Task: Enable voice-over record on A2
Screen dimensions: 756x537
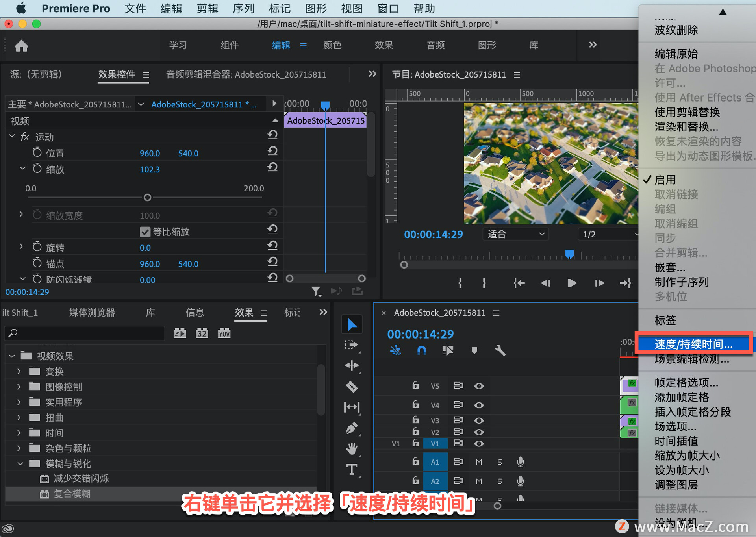Action: click(x=521, y=481)
